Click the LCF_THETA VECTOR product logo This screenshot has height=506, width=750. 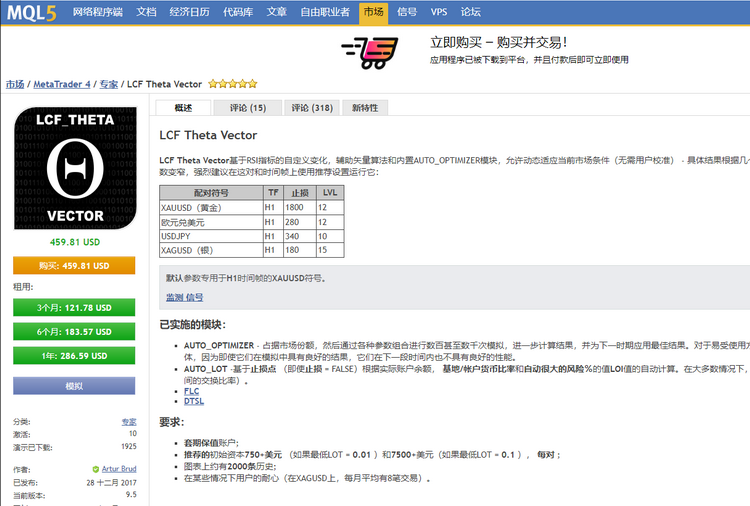(x=75, y=168)
